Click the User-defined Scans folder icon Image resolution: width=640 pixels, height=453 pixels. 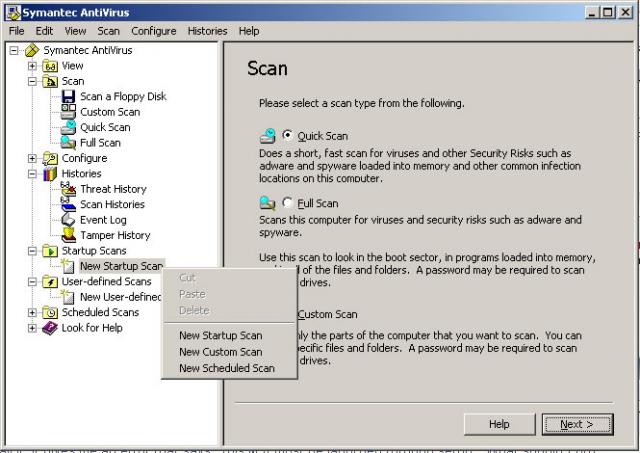pos(50,282)
